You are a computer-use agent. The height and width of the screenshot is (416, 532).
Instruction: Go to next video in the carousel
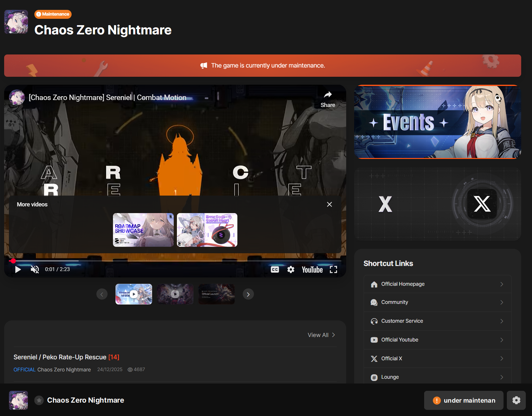point(248,294)
